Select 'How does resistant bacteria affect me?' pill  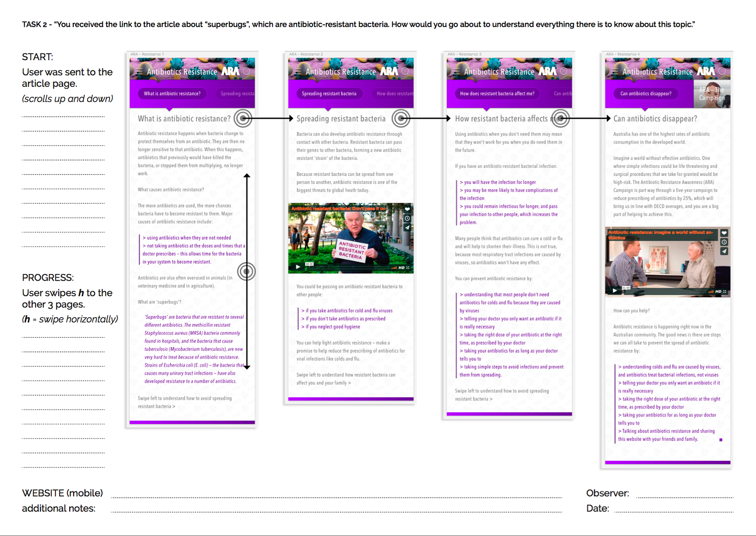497,94
